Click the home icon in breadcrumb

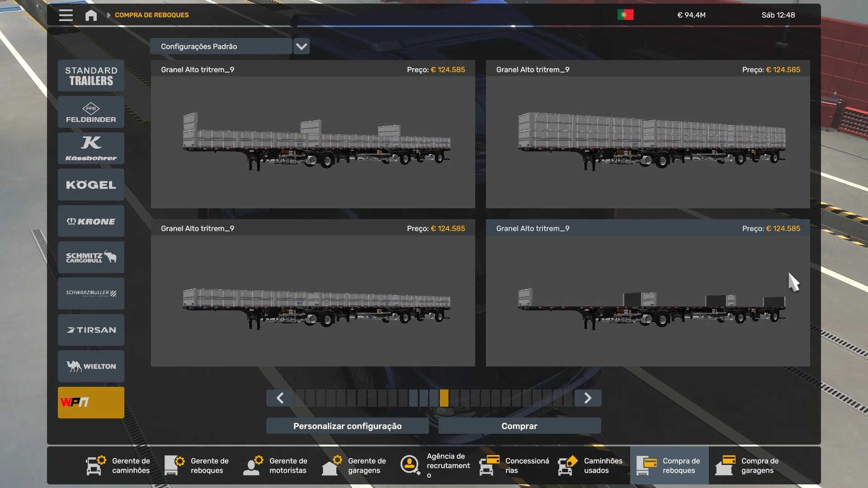point(91,15)
